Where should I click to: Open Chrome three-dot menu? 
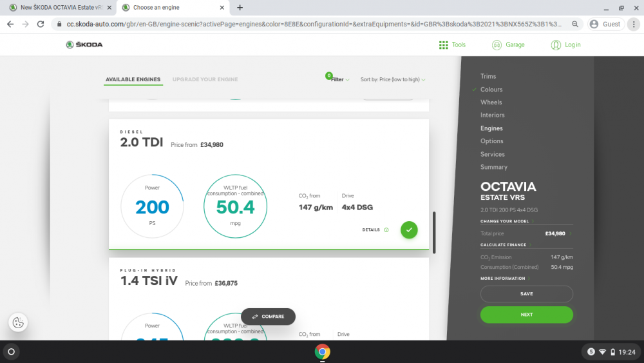click(x=634, y=25)
